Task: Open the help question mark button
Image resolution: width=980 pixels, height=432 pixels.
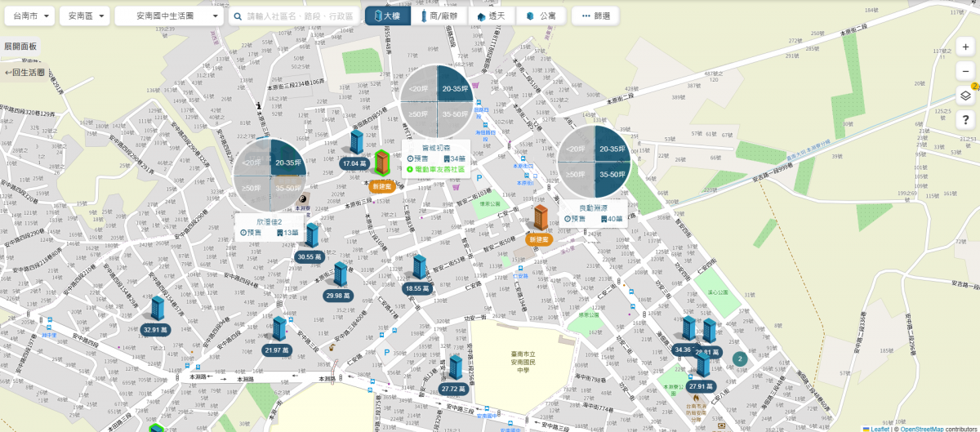Action: (965, 120)
